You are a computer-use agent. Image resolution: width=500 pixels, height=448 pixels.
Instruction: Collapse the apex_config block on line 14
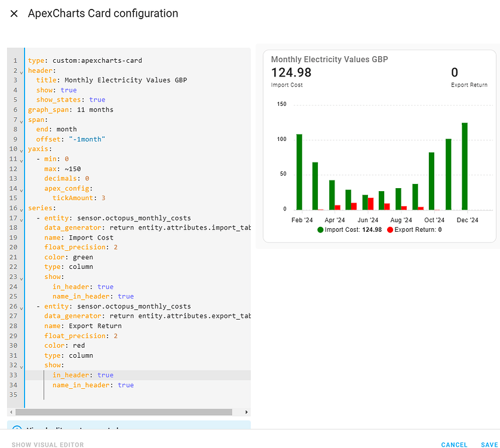pos(20,188)
